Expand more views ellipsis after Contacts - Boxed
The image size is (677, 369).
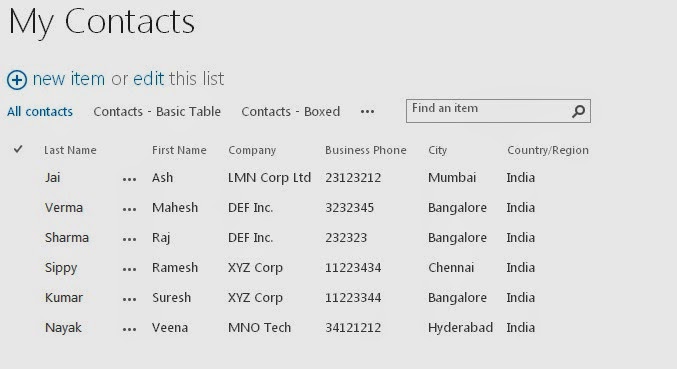(367, 112)
